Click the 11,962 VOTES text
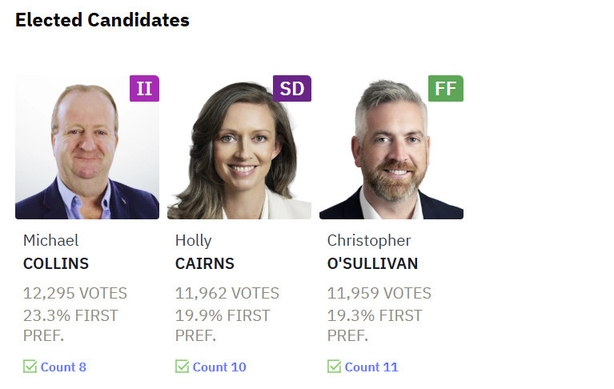Screen dimensions: 614x389 tap(227, 293)
